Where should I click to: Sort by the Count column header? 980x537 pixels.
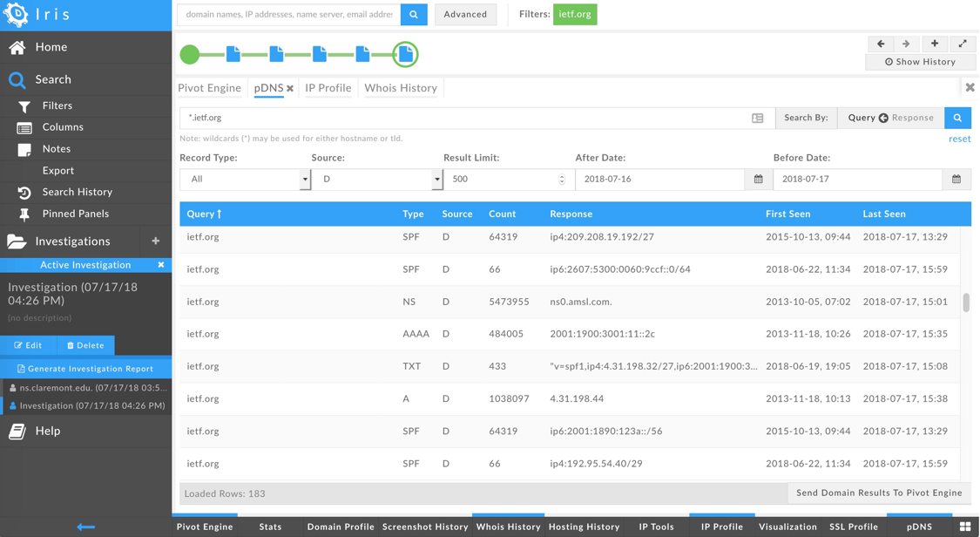click(x=502, y=214)
